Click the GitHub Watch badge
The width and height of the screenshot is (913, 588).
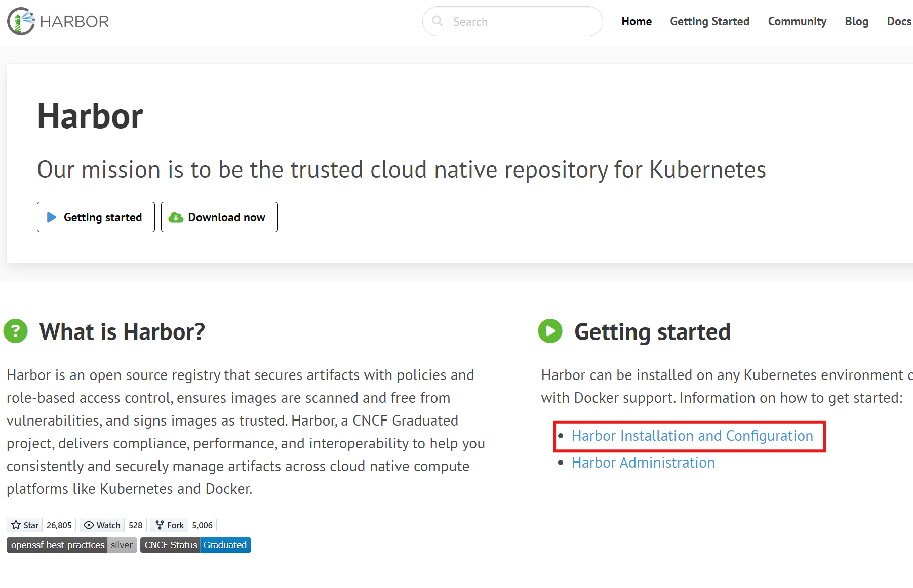(102, 525)
